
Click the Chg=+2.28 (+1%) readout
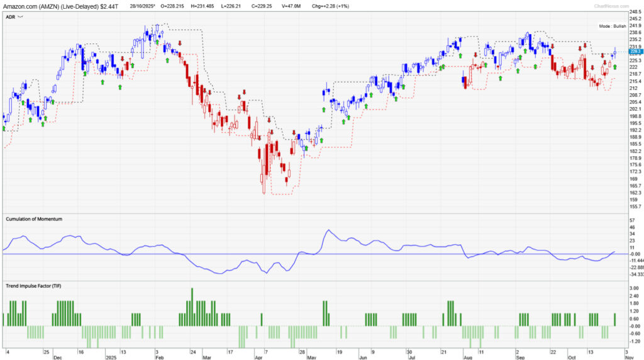(x=330, y=6)
